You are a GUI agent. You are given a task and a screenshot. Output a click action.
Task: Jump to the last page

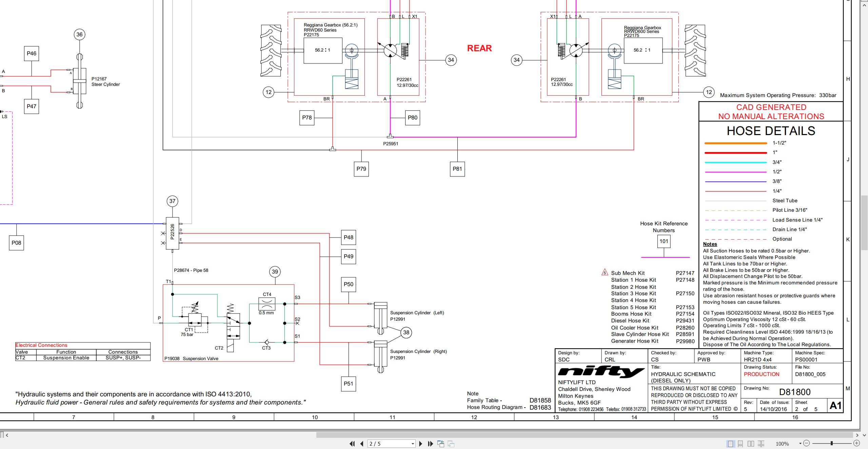[x=431, y=444]
